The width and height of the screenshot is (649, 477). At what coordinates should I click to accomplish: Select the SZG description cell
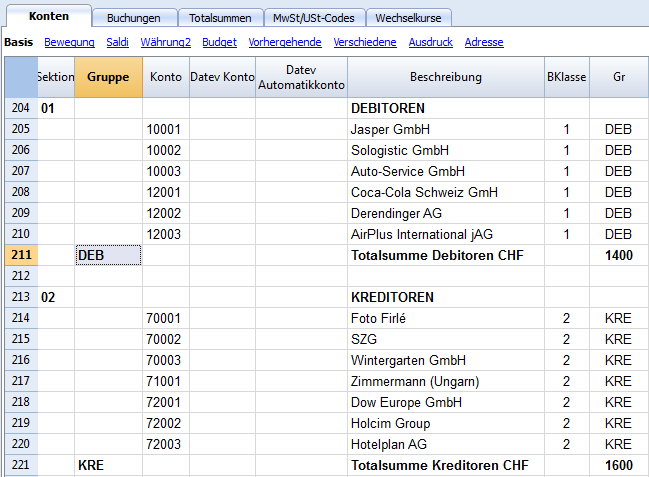(446, 339)
